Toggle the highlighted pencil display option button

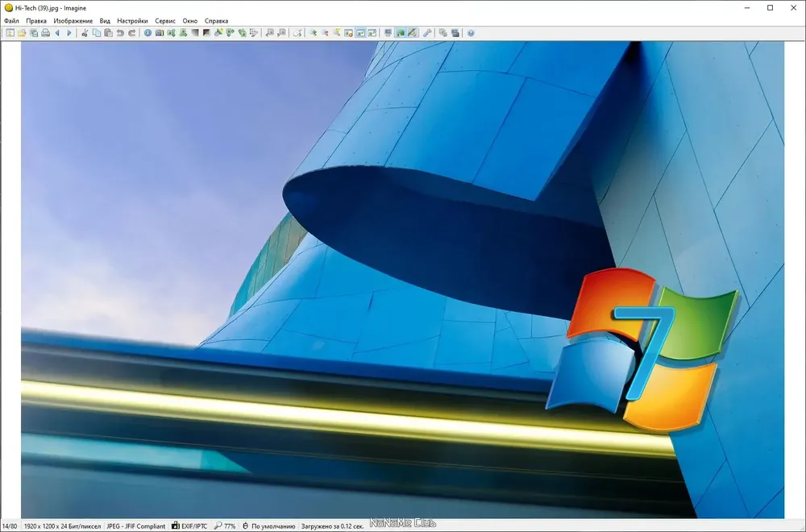tap(412, 33)
